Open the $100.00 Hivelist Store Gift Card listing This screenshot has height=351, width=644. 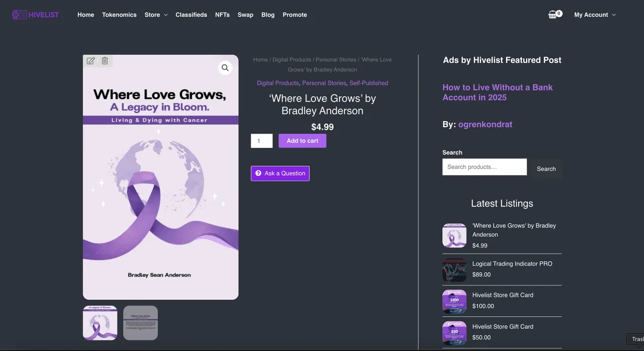click(x=503, y=295)
